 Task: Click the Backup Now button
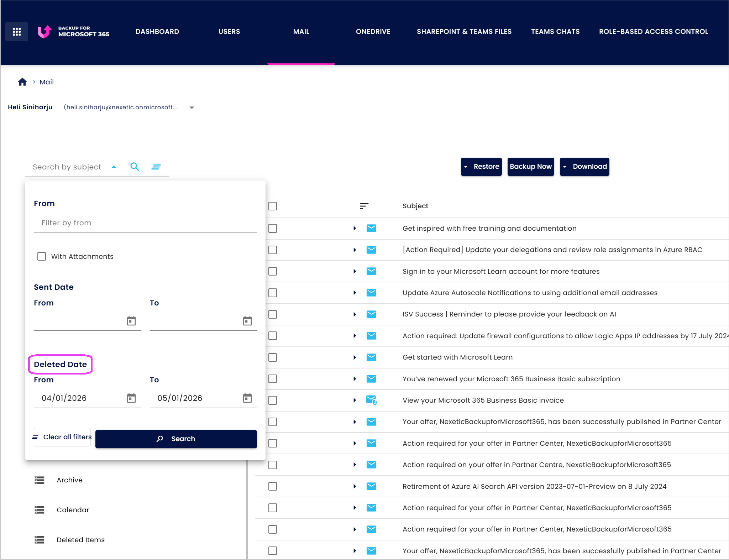(x=530, y=167)
